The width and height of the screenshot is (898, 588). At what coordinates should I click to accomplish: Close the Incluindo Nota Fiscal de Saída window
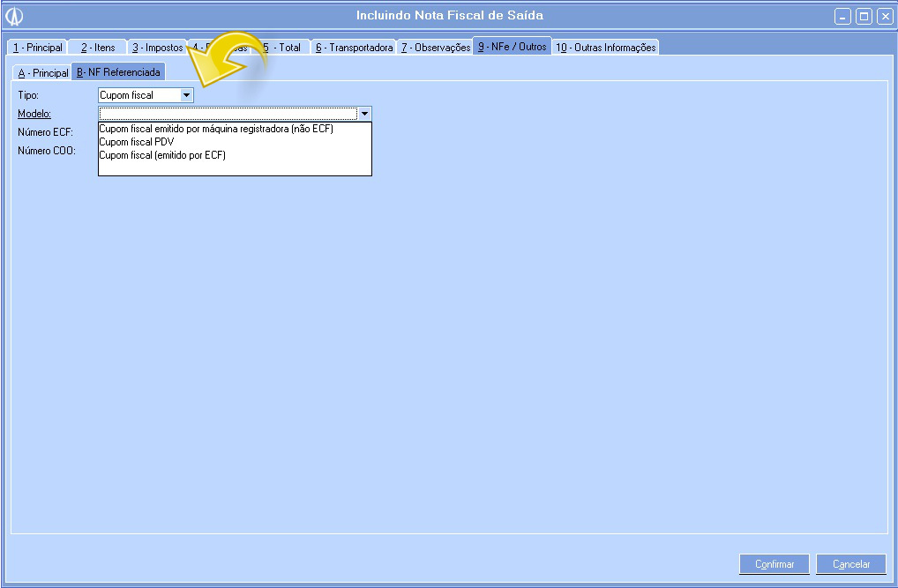click(x=885, y=16)
